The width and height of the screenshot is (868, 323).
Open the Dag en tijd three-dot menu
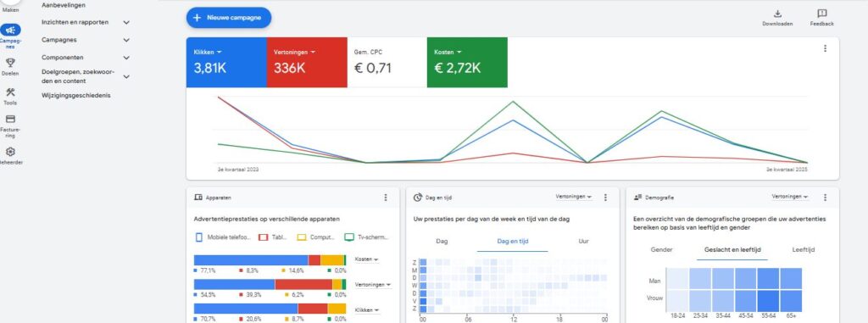(605, 198)
